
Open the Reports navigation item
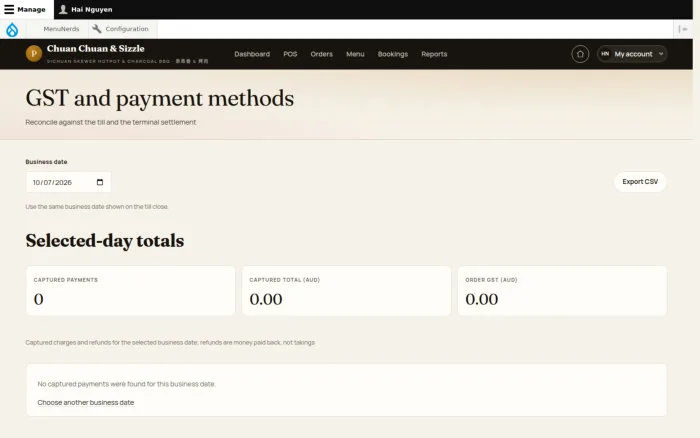pos(434,54)
